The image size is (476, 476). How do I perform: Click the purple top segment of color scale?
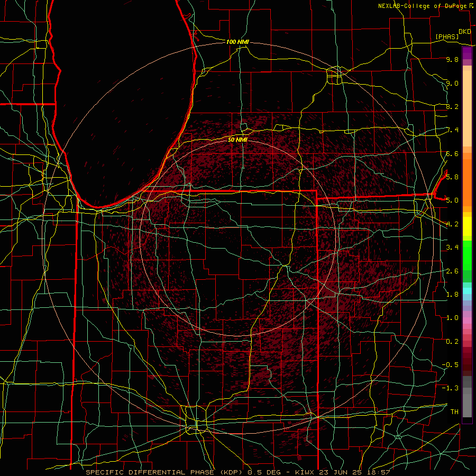pos(467,53)
